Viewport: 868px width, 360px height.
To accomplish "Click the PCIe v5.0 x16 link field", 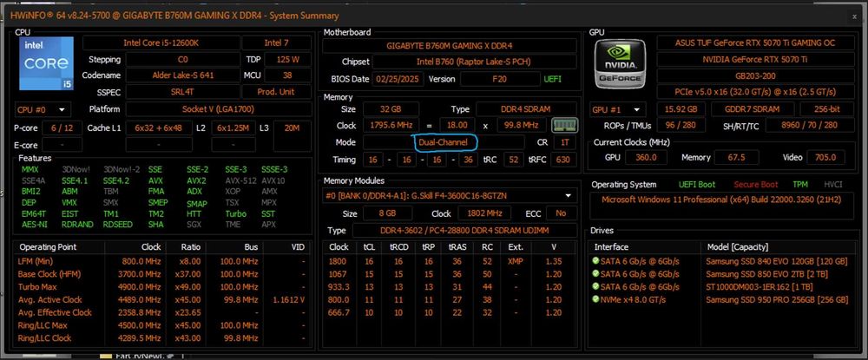I will pyautogui.click(x=754, y=92).
